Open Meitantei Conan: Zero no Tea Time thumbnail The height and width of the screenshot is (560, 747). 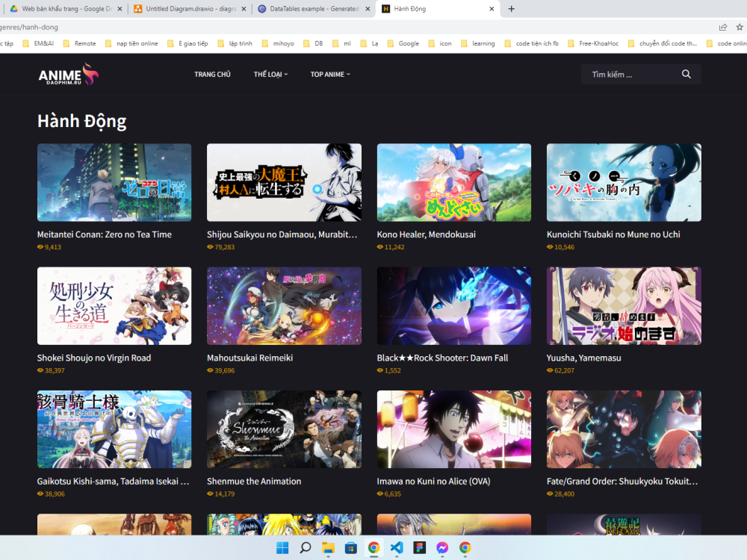[114, 182]
